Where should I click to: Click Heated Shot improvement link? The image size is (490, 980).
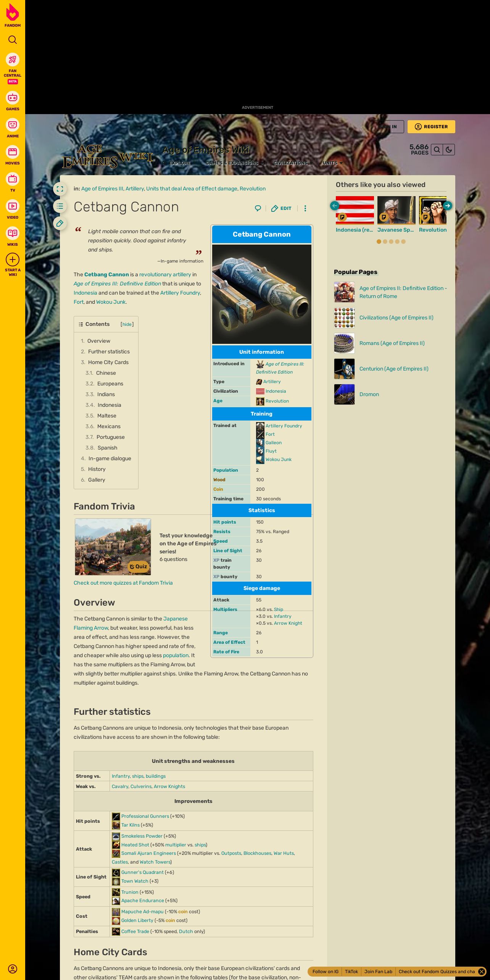[x=135, y=845]
